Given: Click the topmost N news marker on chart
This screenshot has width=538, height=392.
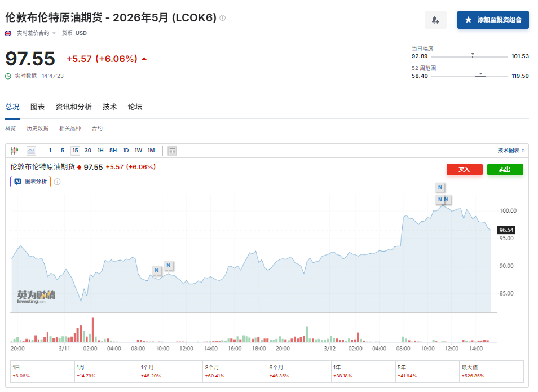Looking at the screenshot, I should [440, 187].
